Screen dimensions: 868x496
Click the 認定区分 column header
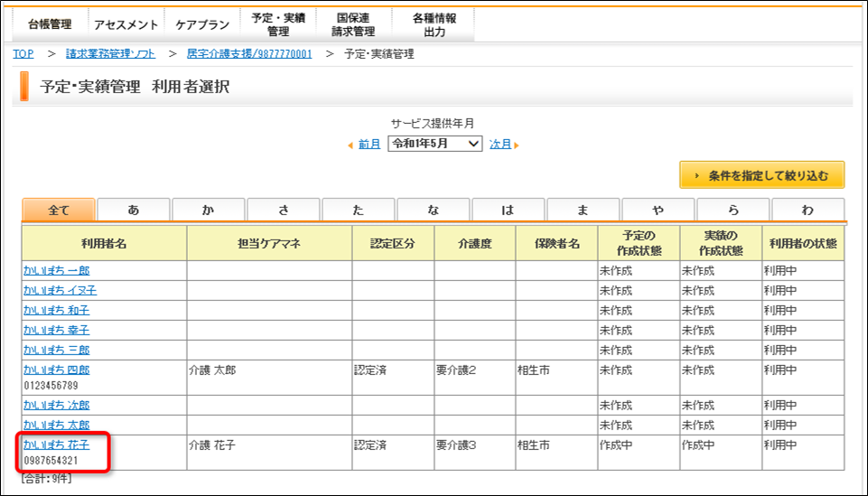pyautogui.click(x=393, y=243)
